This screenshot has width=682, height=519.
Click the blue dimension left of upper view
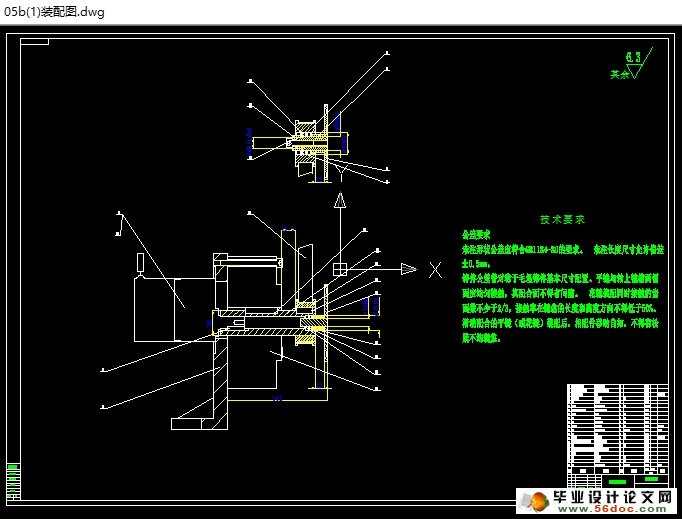(249, 143)
